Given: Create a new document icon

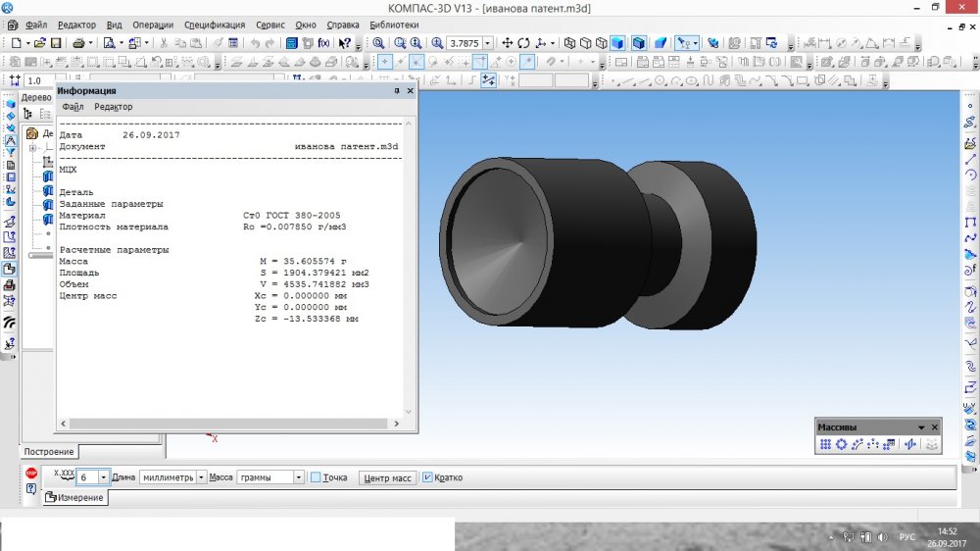Looking at the screenshot, I should pos(17,43).
